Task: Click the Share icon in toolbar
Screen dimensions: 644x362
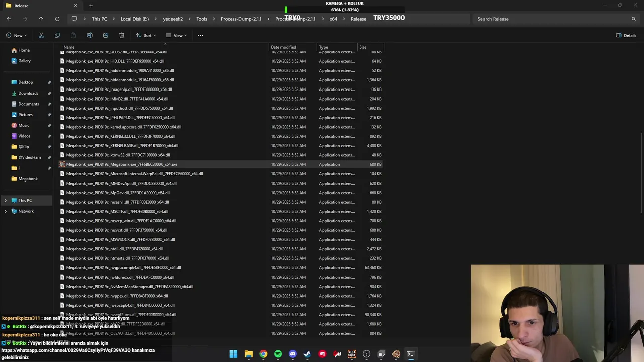Action: pyautogui.click(x=106, y=35)
